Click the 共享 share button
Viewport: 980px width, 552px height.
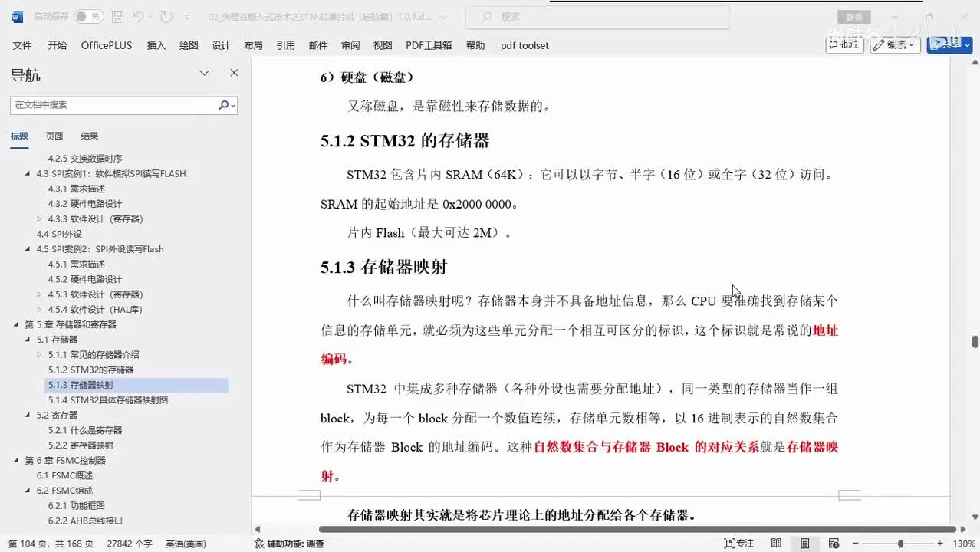pos(949,45)
